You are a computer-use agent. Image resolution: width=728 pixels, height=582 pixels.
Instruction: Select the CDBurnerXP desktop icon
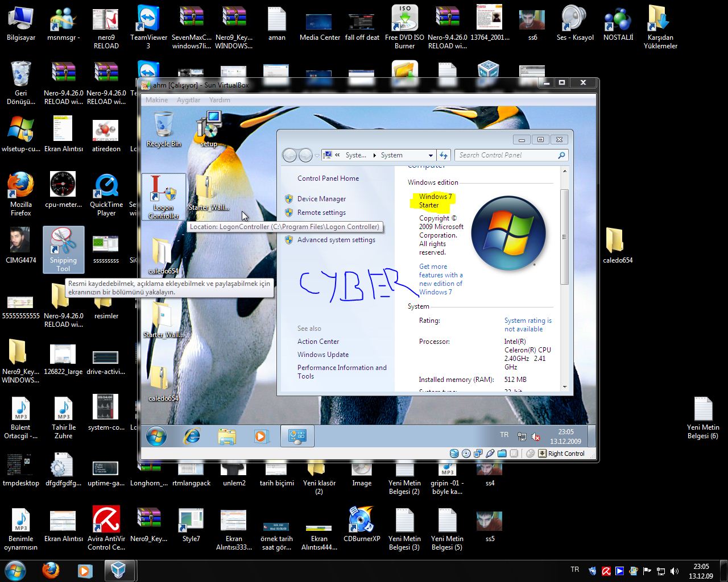pyautogui.click(x=362, y=523)
